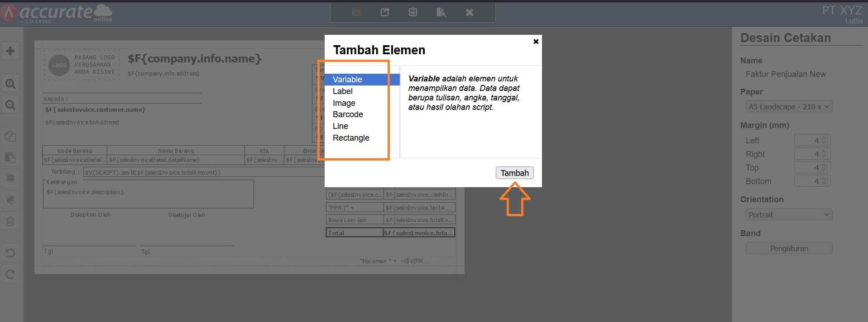Click the totalExpense variable cell

tap(419, 220)
